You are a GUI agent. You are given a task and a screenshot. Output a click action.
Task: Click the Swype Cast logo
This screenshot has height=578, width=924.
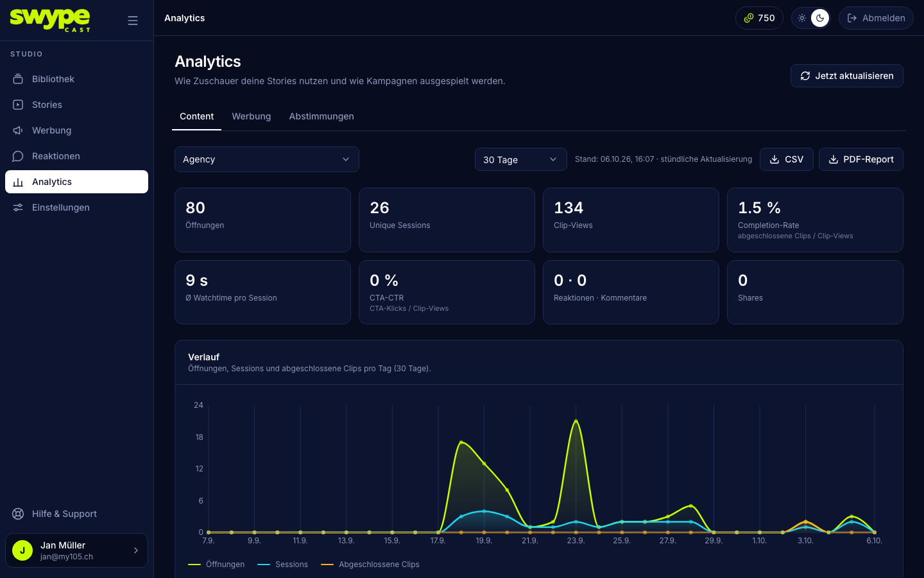(50, 20)
